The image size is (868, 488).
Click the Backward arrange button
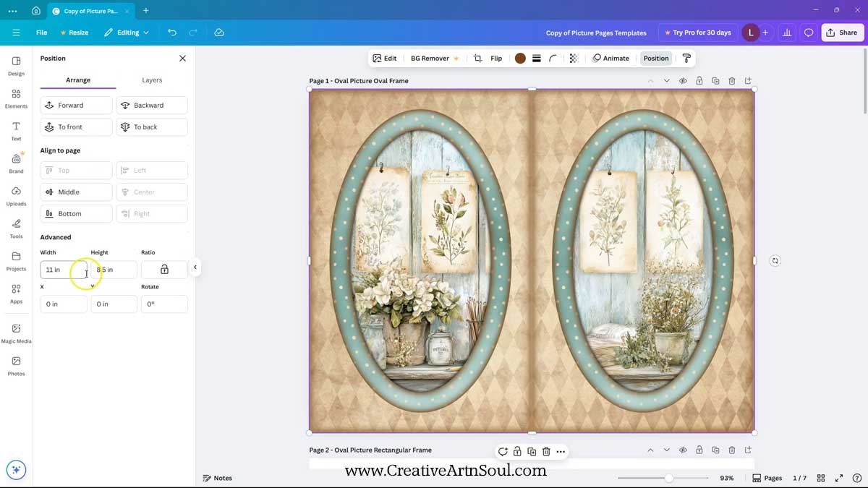pos(152,106)
